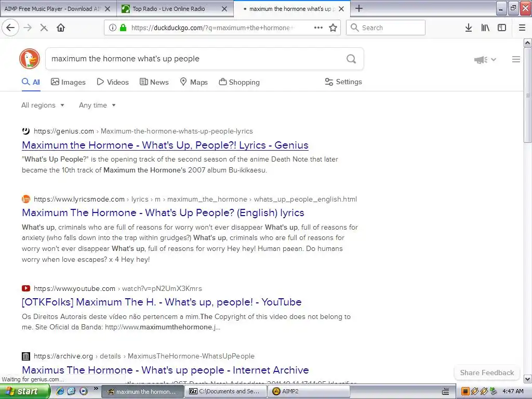Screen dimensions: 532x399
Task: Open the Videos results tab
Action: point(113,82)
